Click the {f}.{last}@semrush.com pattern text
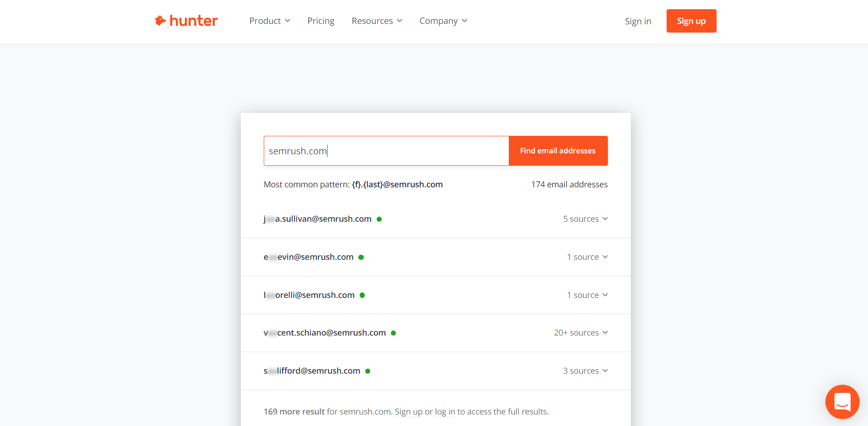Image resolution: width=868 pixels, height=426 pixels. (397, 185)
